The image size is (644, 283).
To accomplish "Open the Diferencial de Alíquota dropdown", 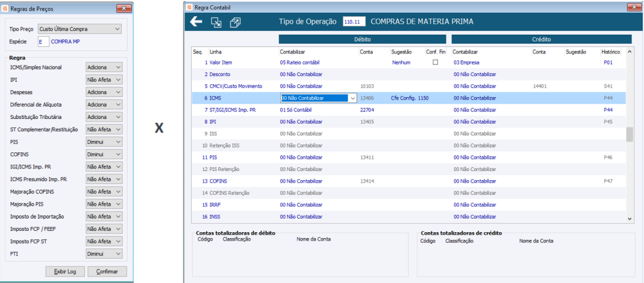I will click(104, 105).
